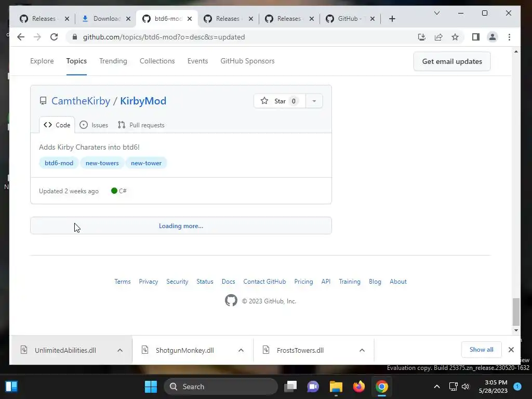Click the lock icon in the address bar
Image resolution: width=532 pixels, height=399 pixels.
(x=75, y=37)
